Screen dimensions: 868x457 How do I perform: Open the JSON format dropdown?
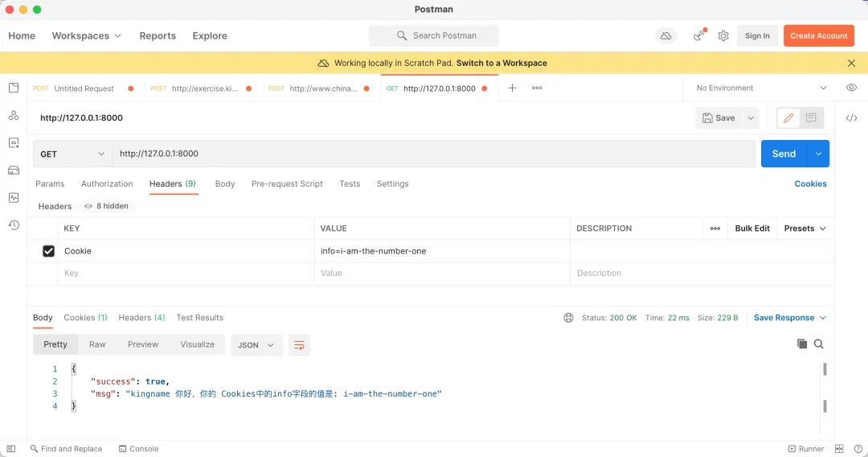pyautogui.click(x=256, y=345)
